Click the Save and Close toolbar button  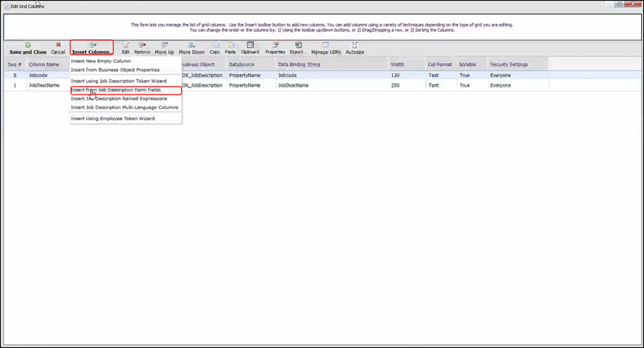click(27, 49)
